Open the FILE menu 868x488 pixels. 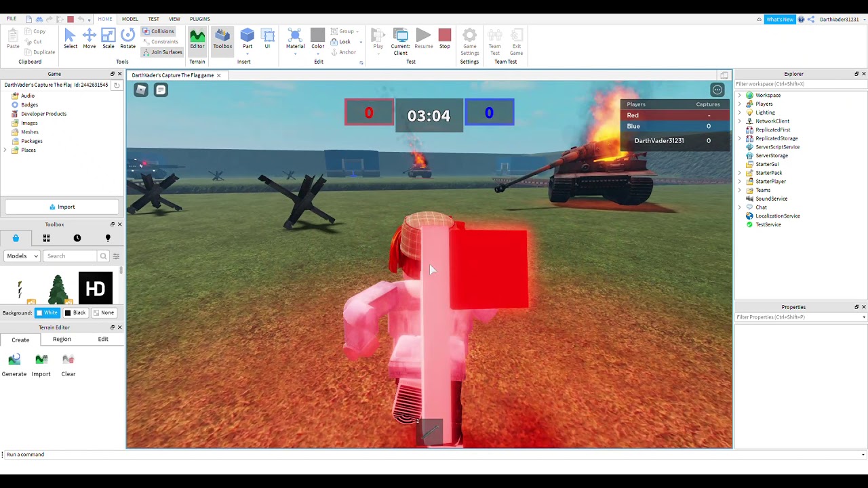point(12,19)
